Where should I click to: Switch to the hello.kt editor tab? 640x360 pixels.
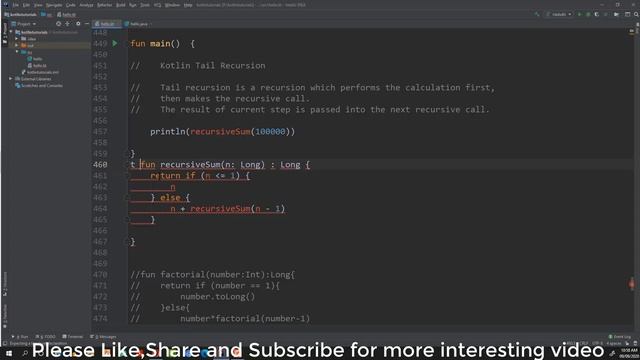click(x=107, y=24)
